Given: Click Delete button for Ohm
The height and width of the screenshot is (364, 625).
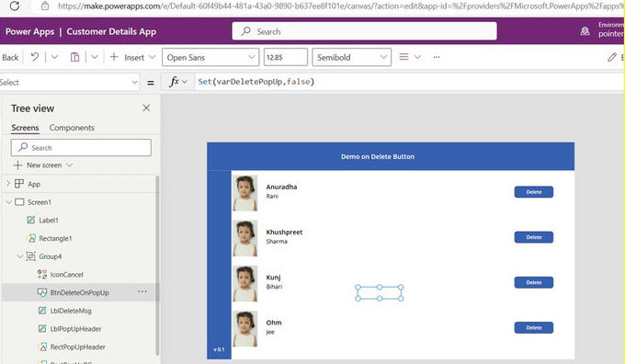Looking at the screenshot, I should (x=534, y=328).
